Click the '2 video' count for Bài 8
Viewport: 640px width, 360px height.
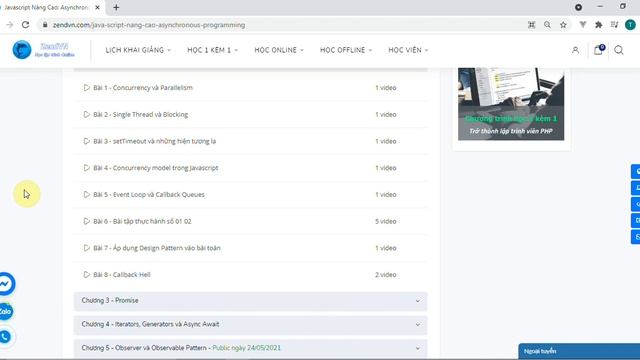(386, 275)
